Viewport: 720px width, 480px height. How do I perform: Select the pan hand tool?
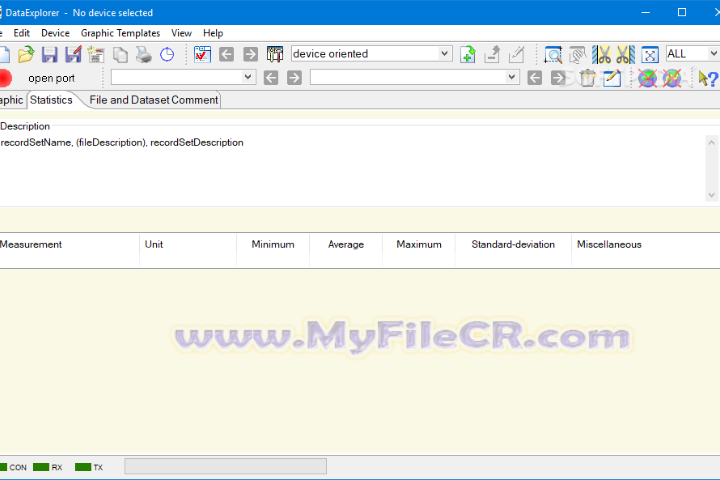[x=577, y=54]
